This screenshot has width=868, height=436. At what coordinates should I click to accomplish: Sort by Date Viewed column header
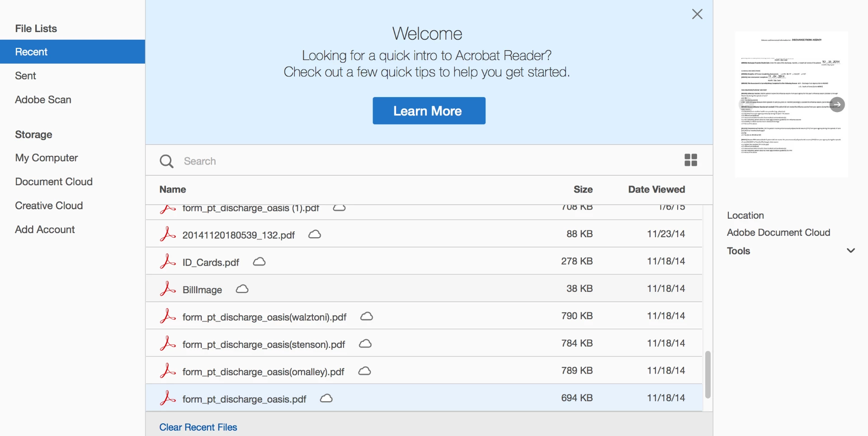coord(656,189)
